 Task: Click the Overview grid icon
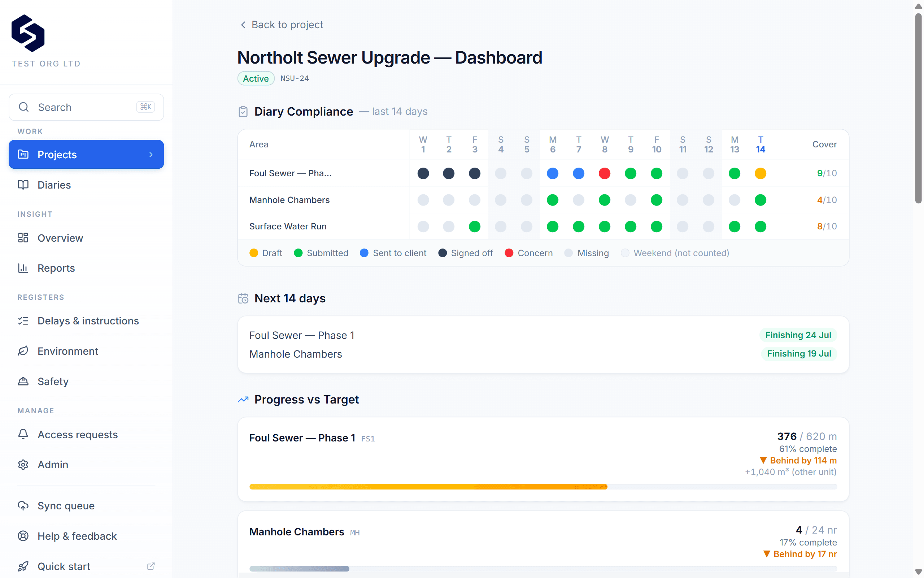pyautogui.click(x=23, y=238)
